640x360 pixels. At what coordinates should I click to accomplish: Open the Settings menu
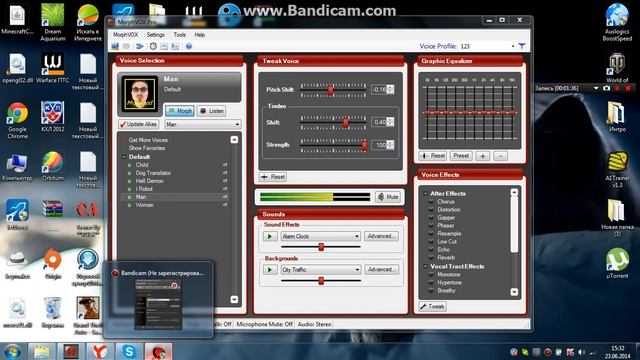coord(156,35)
